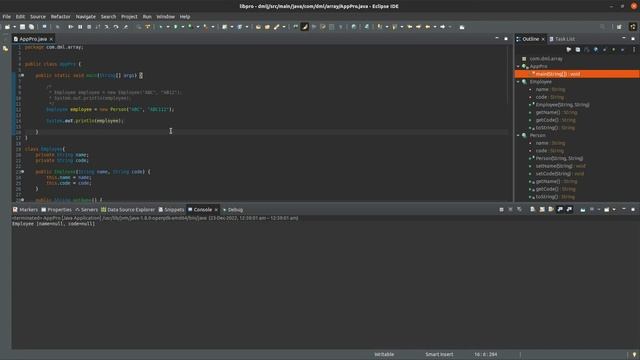Image resolution: width=640 pixels, height=360 pixels.
Task: Select the Java perspective icon
Action: [x=633, y=27]
